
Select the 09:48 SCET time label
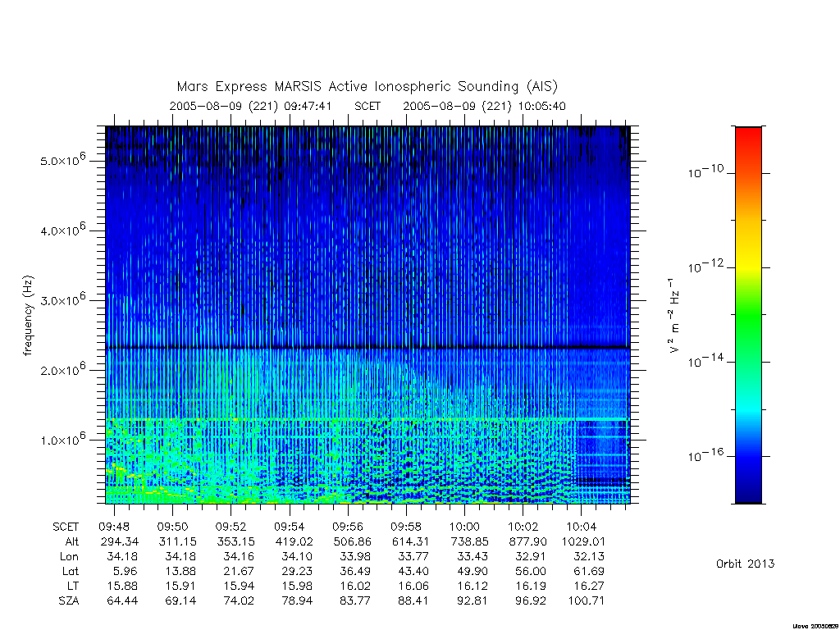(113, 527)
